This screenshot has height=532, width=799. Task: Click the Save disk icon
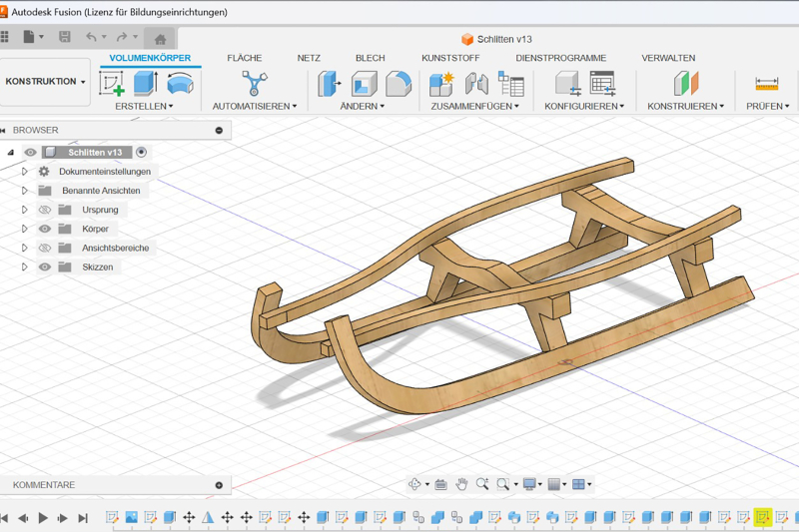click(65, 37)
